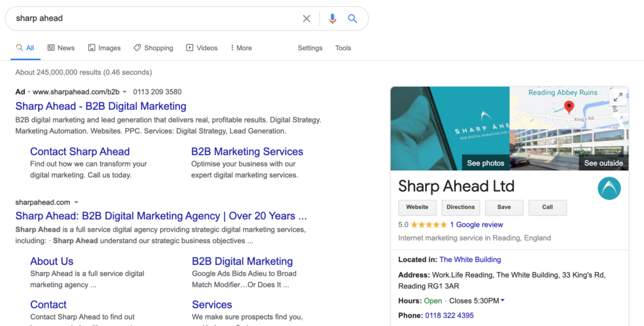644x326 pixels.
Task: Switch to the Images tab
Action: tap(104, 48)
